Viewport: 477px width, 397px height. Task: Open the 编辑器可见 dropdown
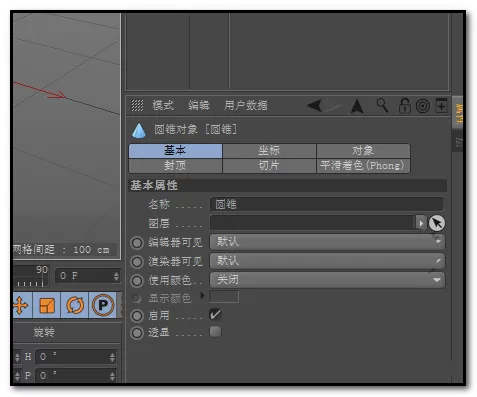[327, 242]
